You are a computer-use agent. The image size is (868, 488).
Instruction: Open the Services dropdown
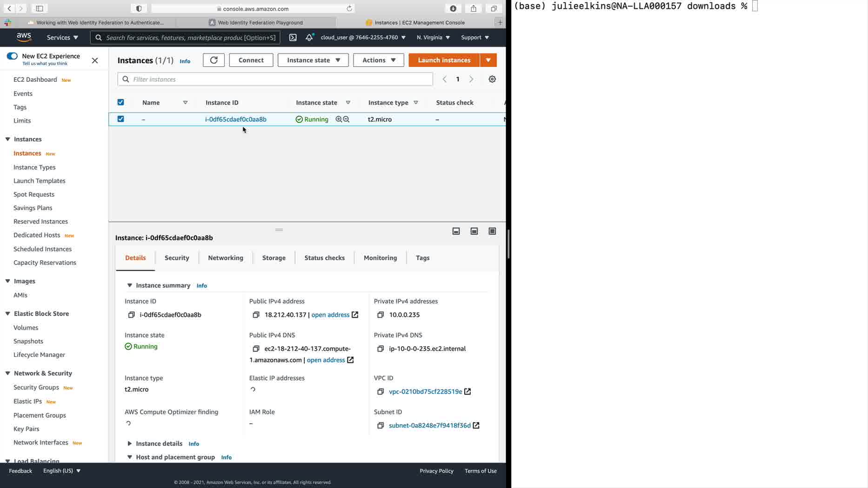pyautogui.click(x=62, y=37)
